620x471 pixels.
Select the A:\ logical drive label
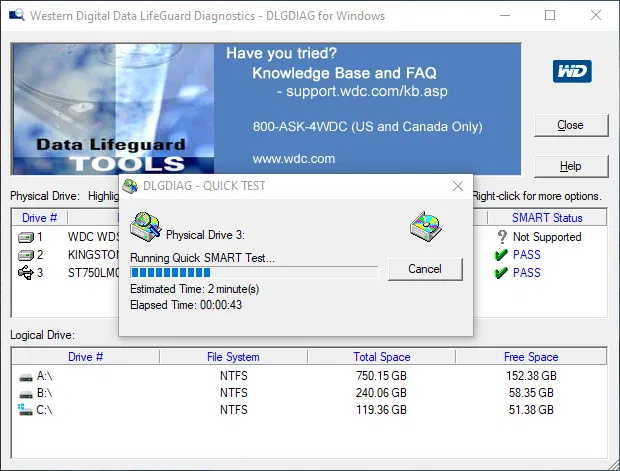(44, 376)
